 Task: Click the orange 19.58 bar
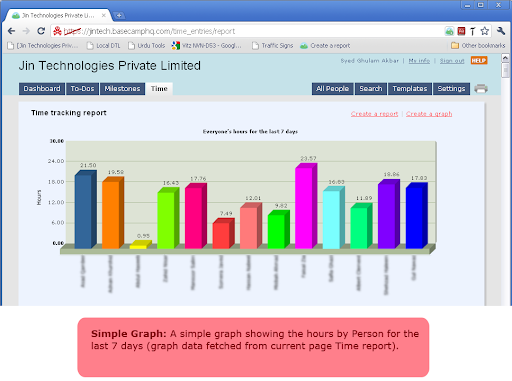pyautogui.click(x=113, y=213)
